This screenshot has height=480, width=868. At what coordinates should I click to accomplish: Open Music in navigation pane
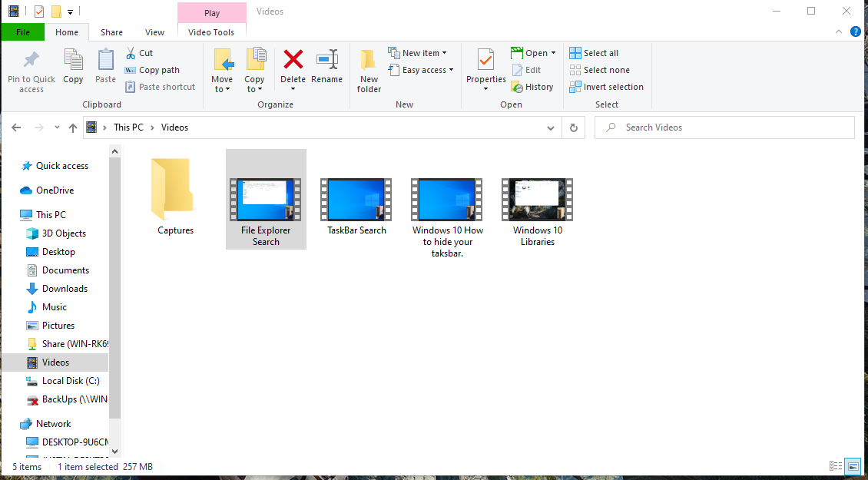click(47, 307)
